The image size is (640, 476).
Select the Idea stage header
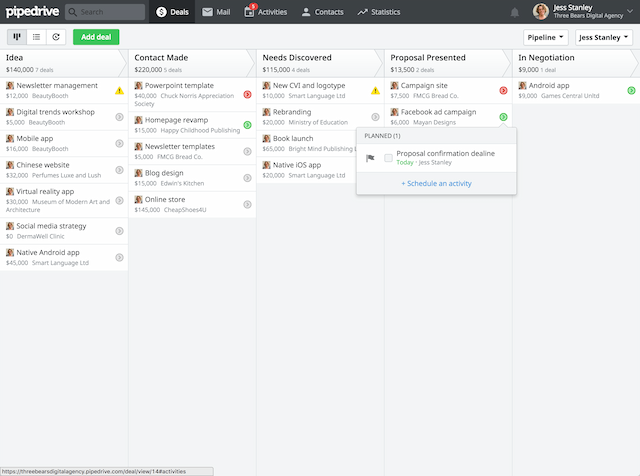coord(63,63)
